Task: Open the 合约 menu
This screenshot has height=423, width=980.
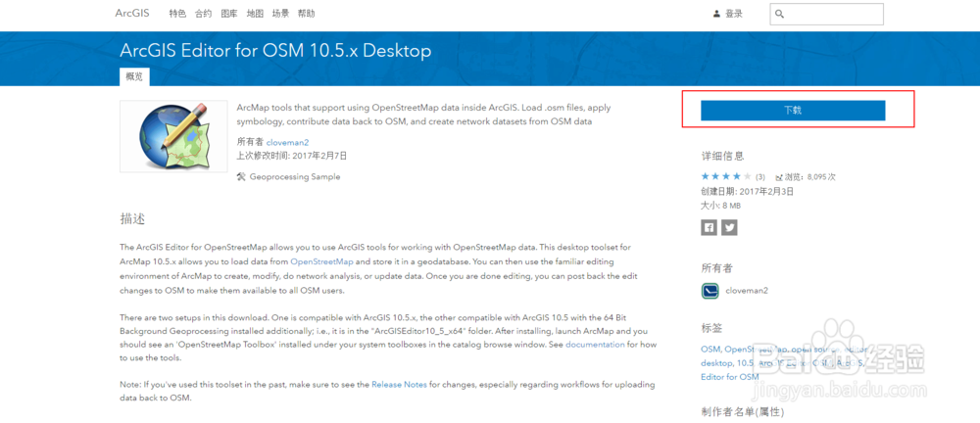Action: pos(203,14)
